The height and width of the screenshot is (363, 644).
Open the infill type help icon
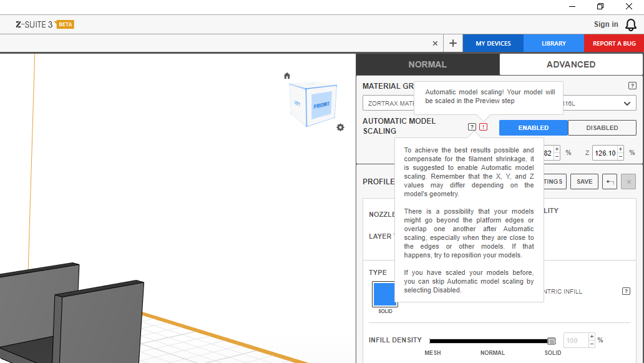pyautogui.click(x=626, y=291)
